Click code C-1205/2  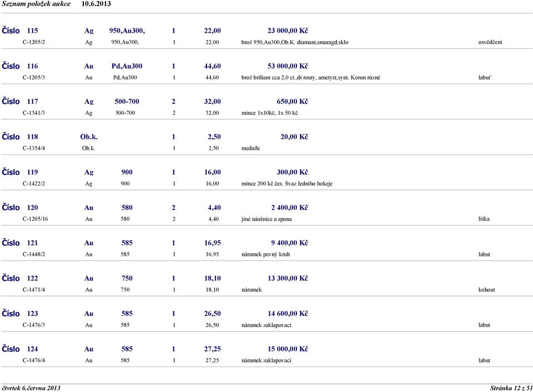point(34,42)
